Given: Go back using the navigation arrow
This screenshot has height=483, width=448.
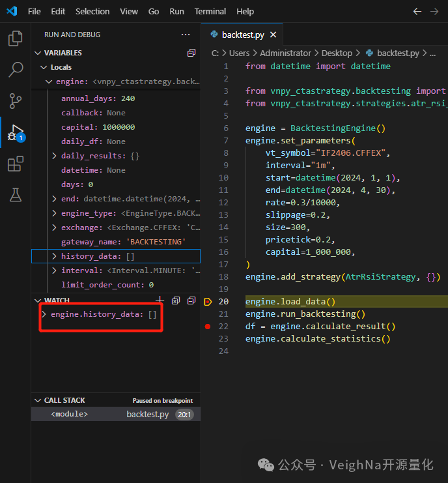Looking at the screenshot, I should click(418, 11).
